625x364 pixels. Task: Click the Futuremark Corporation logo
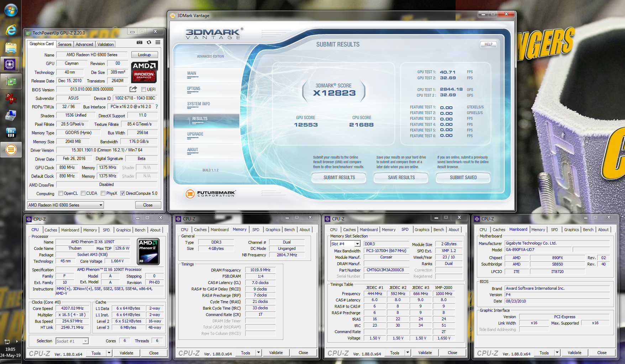tap(211, 193)
